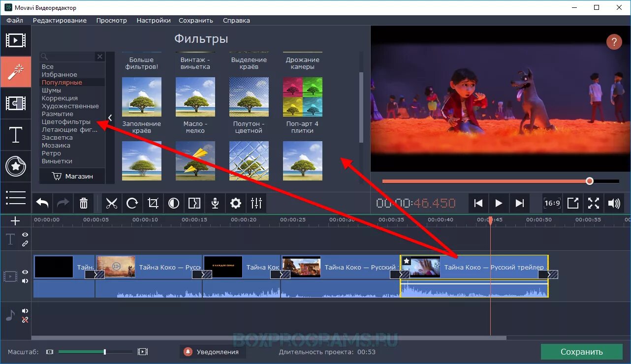
Task: Add a new track with the plus icon
Action: [15, 221]
